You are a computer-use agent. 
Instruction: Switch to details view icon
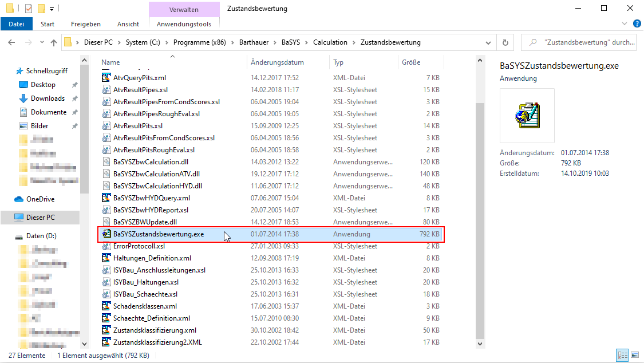pos(622,356)
